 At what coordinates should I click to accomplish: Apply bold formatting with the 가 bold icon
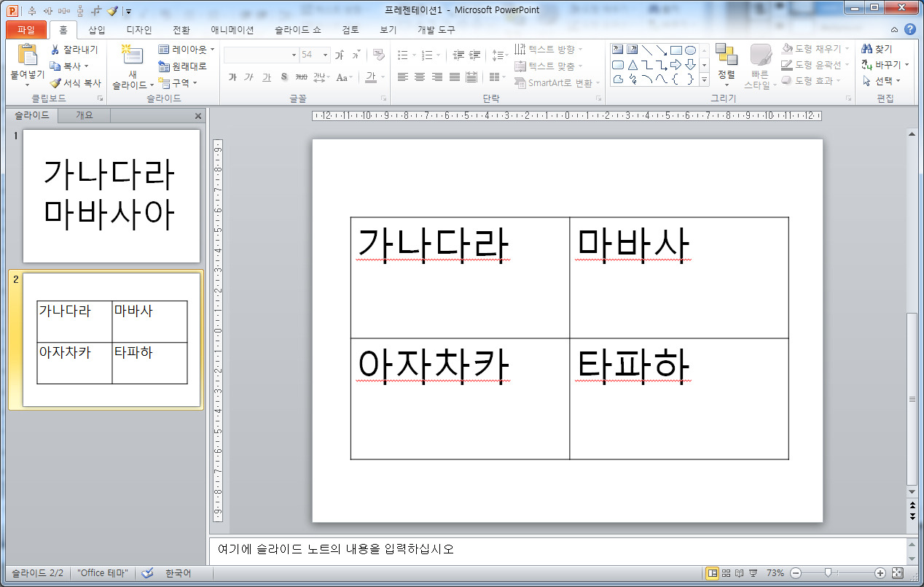(x=232, y=77)
